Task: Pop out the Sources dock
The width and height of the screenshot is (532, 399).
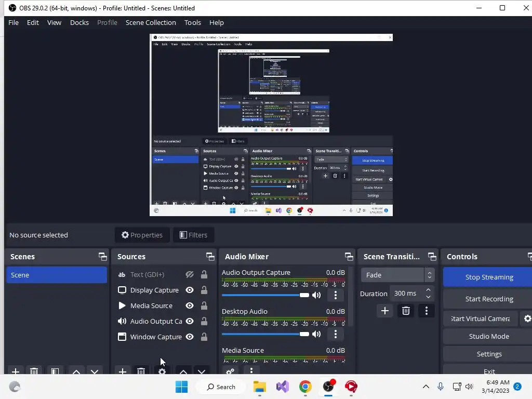Action: 210,257
